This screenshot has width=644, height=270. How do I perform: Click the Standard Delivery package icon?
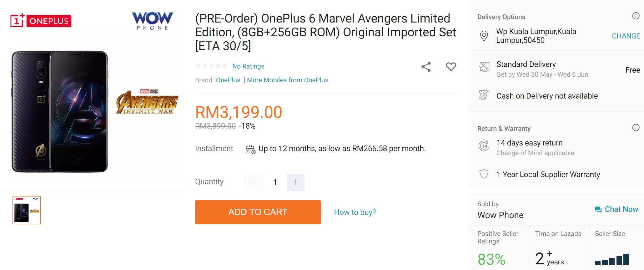click(x=484, y=67)
